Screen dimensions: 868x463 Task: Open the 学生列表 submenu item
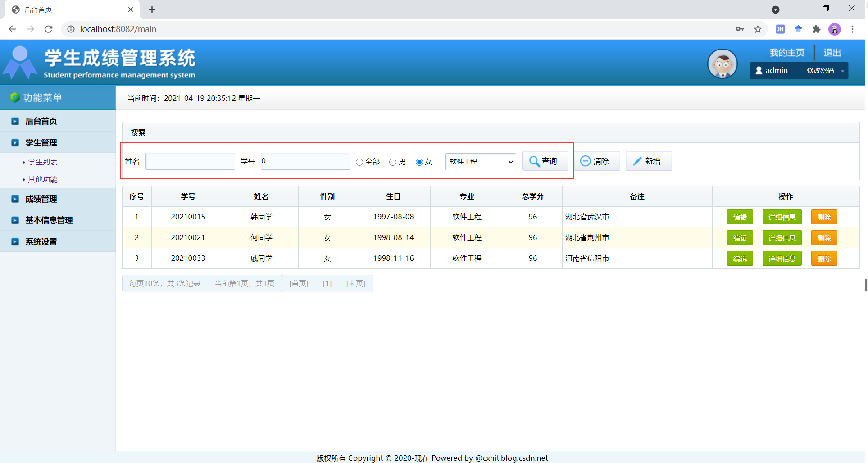[43, 162]
